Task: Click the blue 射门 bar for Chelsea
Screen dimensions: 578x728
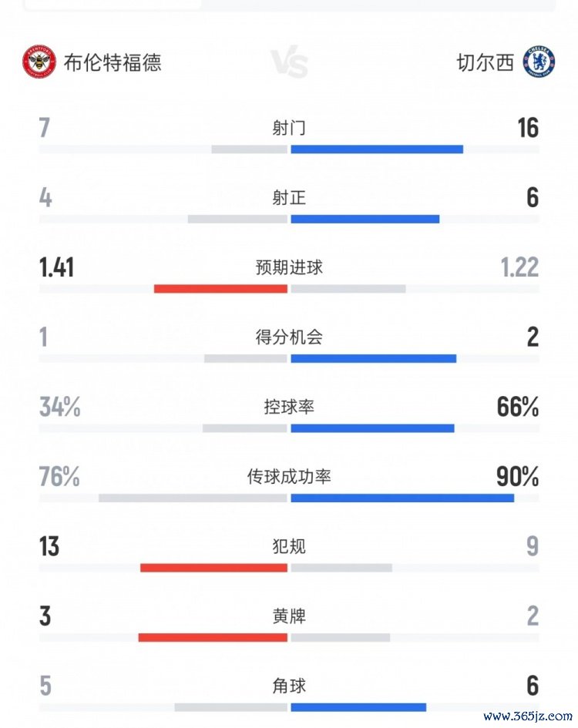Action: [x=377, y=149]
